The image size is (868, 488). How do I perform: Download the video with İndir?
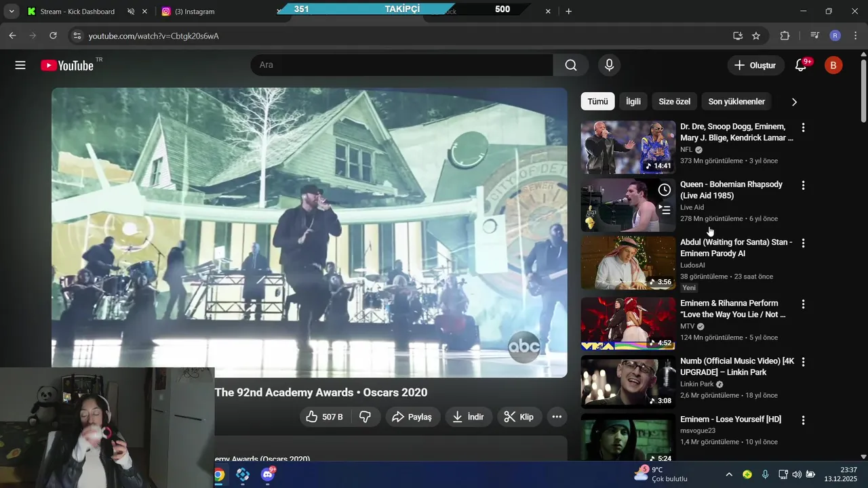click(x=469, y=417)
